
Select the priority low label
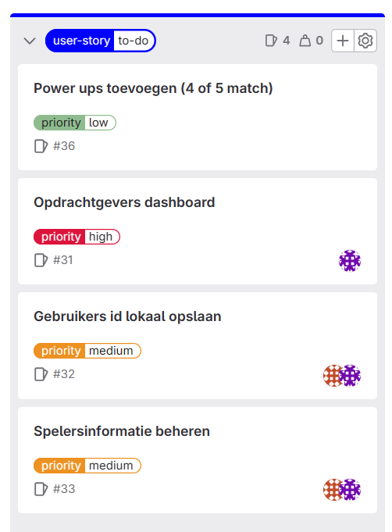[x=75, y=123]
